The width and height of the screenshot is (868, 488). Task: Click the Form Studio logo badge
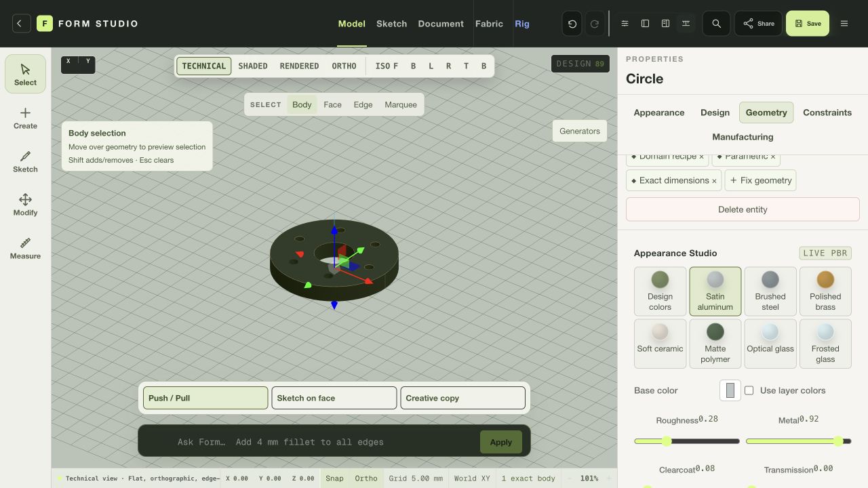click(44, 24)
